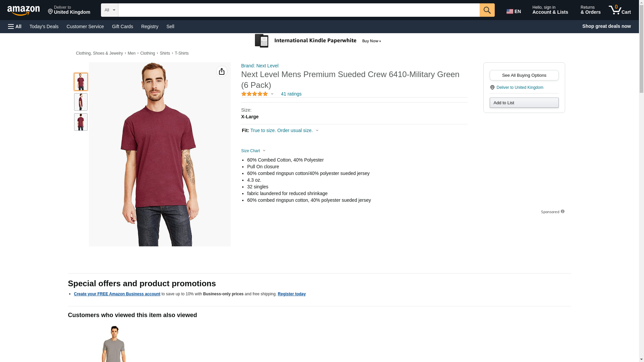Open the All hamburger menu
Viewport: 644px width, 362px height.
click(15, 26)
